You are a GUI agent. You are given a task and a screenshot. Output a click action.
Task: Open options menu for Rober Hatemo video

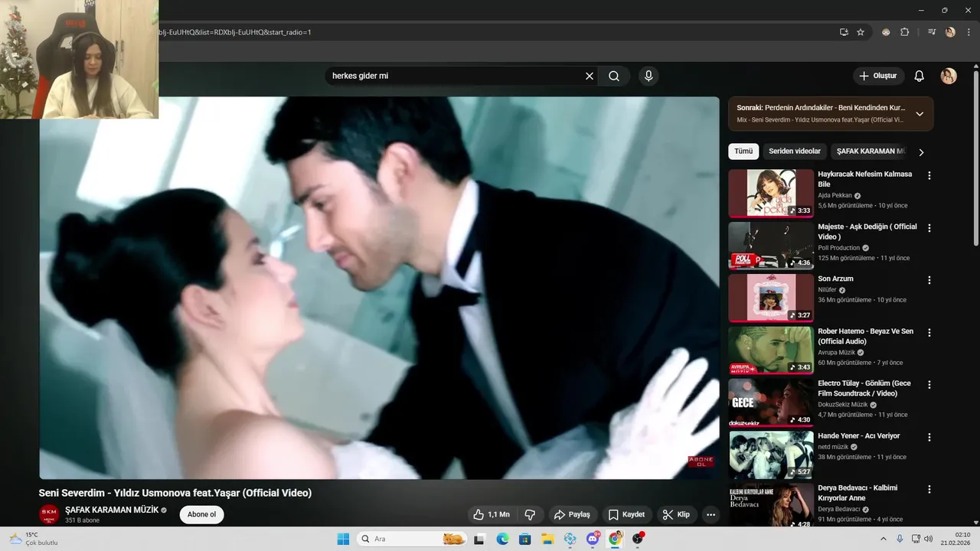point(929,333)
